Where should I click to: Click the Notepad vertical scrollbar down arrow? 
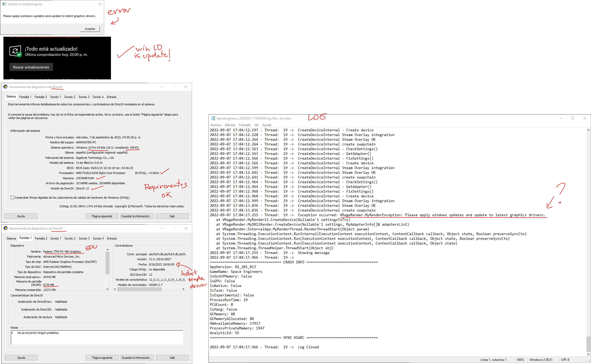pyautogui.click(x=588, y=354)
